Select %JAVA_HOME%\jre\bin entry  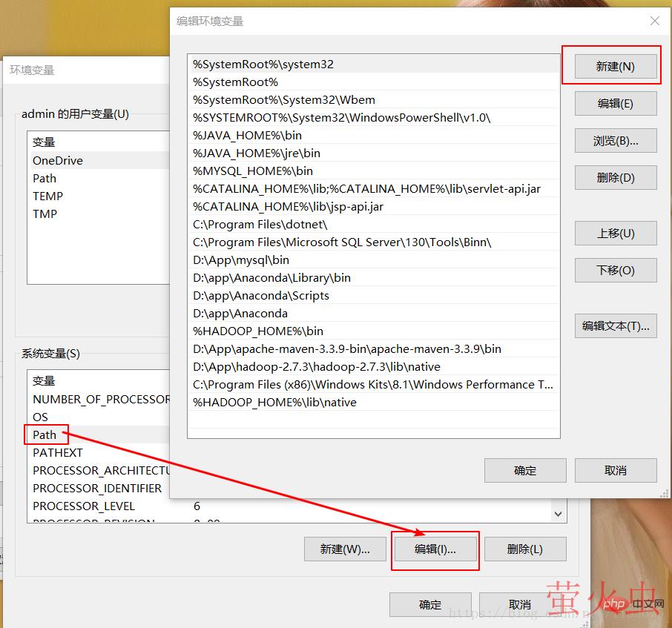pyautogui.click(x=374, y=153)
